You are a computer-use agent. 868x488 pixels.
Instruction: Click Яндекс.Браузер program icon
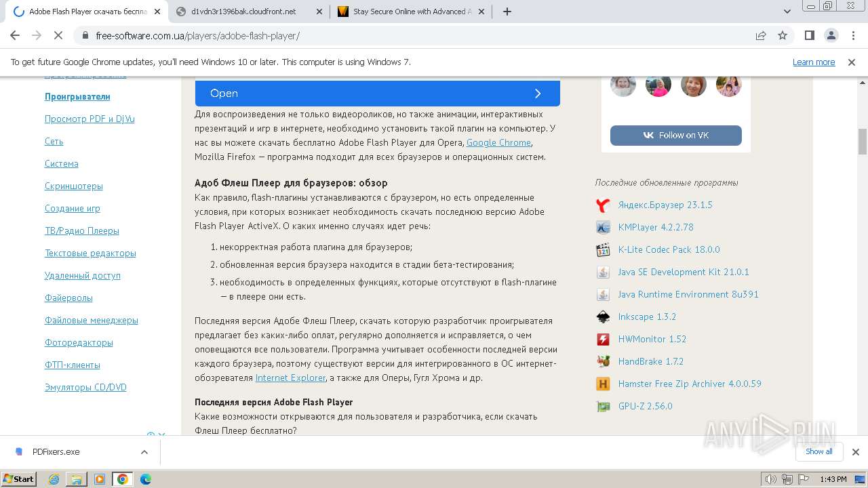tap(603, 205)
